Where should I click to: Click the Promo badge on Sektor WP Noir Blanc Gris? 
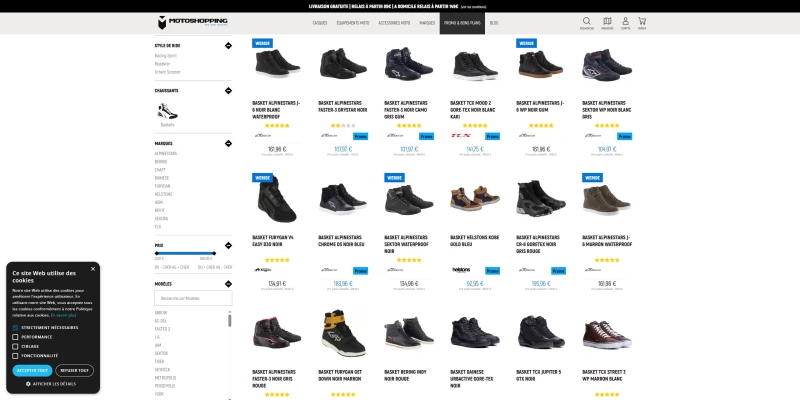click(x=624, y=136)
